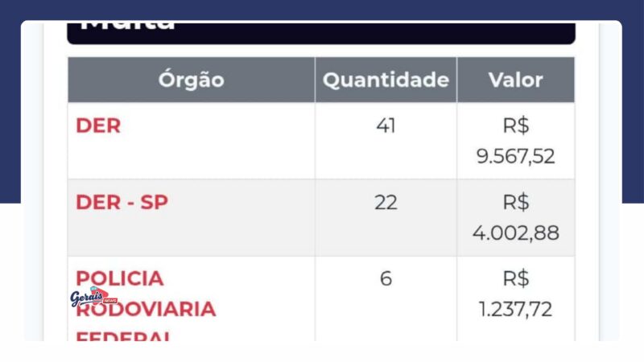
Task: Click the R$ 4.002,88 value cell
Action: click(x=516, y=217)
